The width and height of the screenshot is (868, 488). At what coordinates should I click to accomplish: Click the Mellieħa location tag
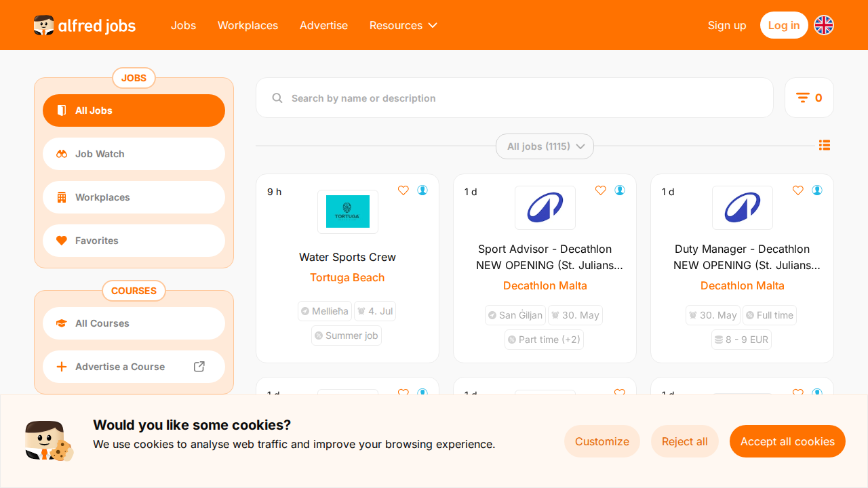(x=325, y=311)
